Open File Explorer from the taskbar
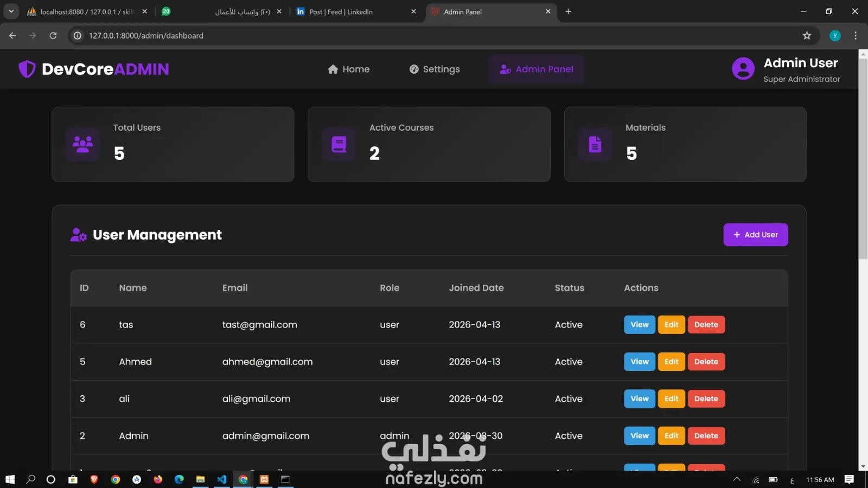 (200, 479)
